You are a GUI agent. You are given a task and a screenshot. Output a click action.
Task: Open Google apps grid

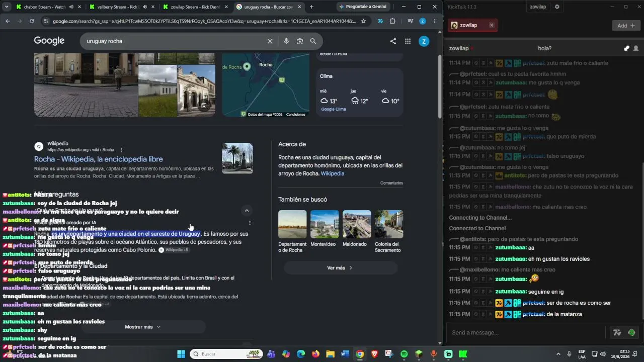(x=408, y=41)
